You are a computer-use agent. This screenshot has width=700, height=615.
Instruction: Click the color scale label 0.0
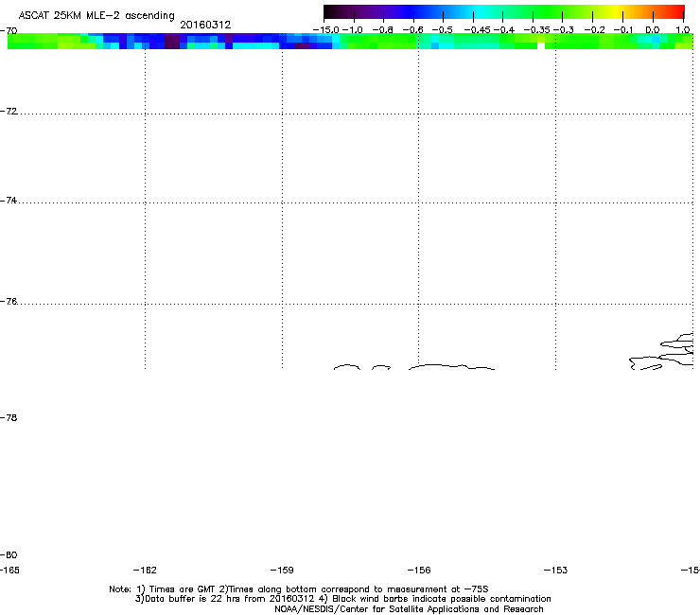(653, 30)
